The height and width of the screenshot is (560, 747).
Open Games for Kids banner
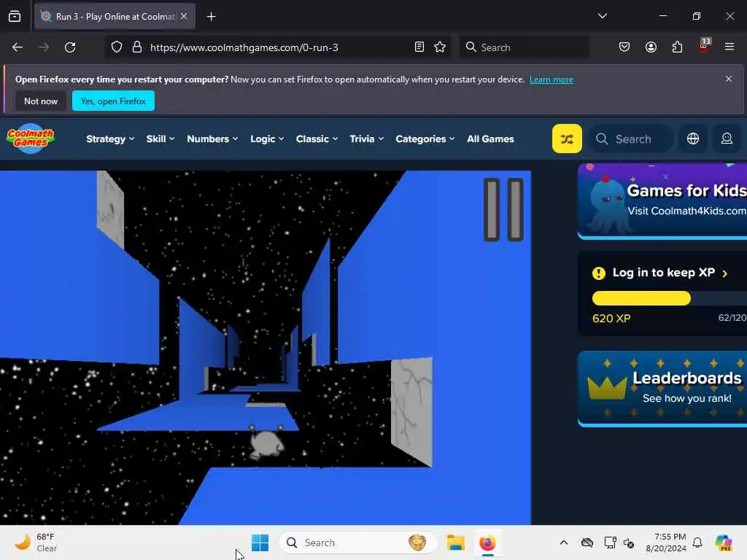pyautogui.click(x=662, y=201)
